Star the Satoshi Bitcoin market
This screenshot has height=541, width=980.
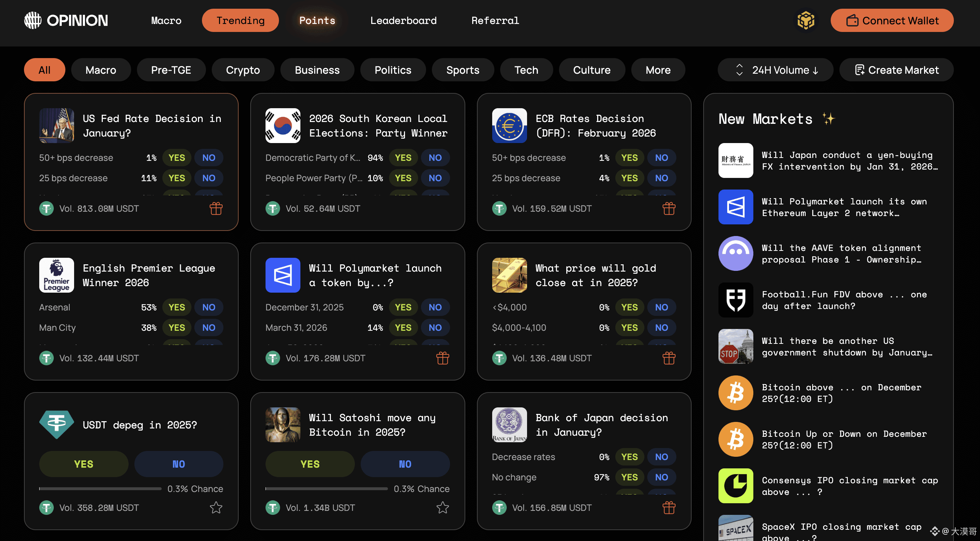442,507
